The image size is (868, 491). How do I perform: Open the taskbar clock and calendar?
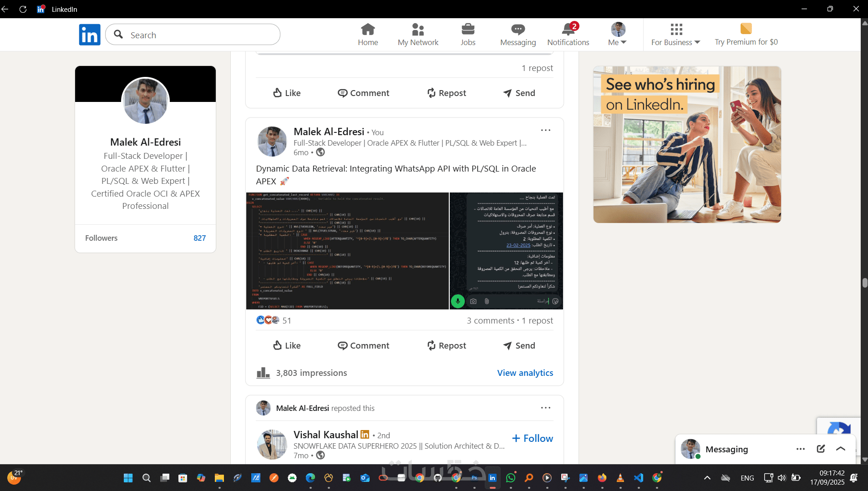point(827,478)
